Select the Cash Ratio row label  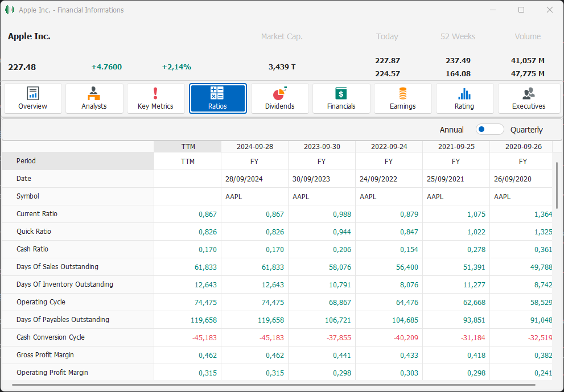(32, 249)
